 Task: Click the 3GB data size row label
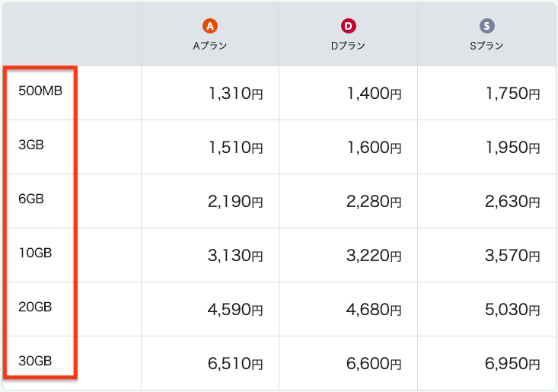31,145
